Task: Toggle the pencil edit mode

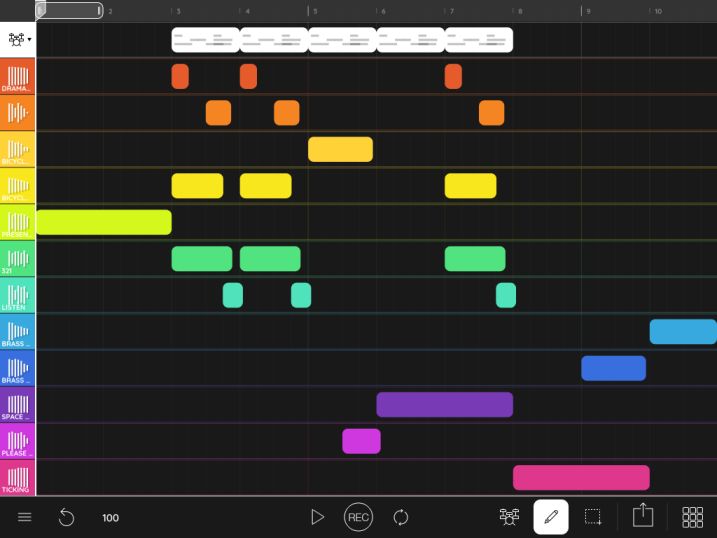Action: 551,517
